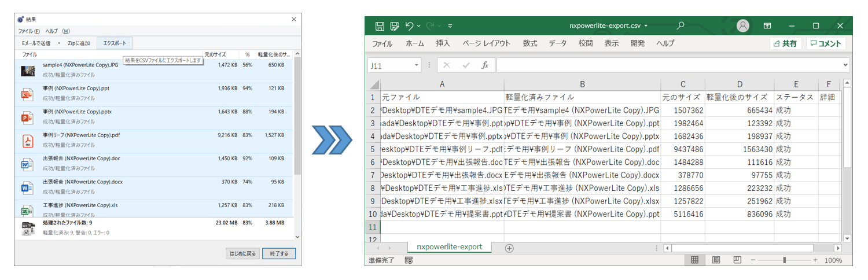
Task: Open the 校閲 ribbon tab
Action: [586, 43]
